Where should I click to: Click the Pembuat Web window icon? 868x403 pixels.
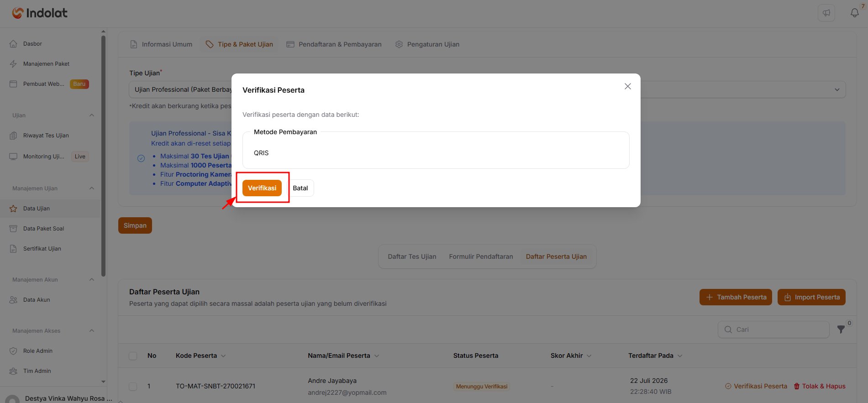coord(13,84)
